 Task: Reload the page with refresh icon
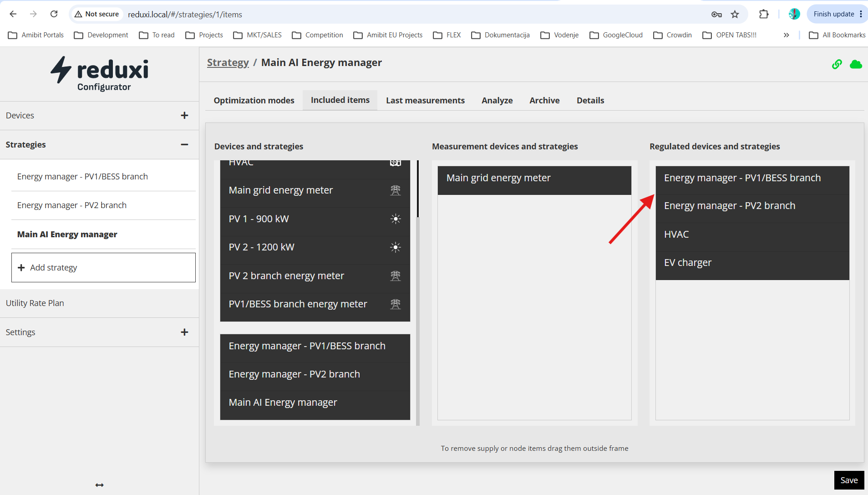click(x=54, y=14)
